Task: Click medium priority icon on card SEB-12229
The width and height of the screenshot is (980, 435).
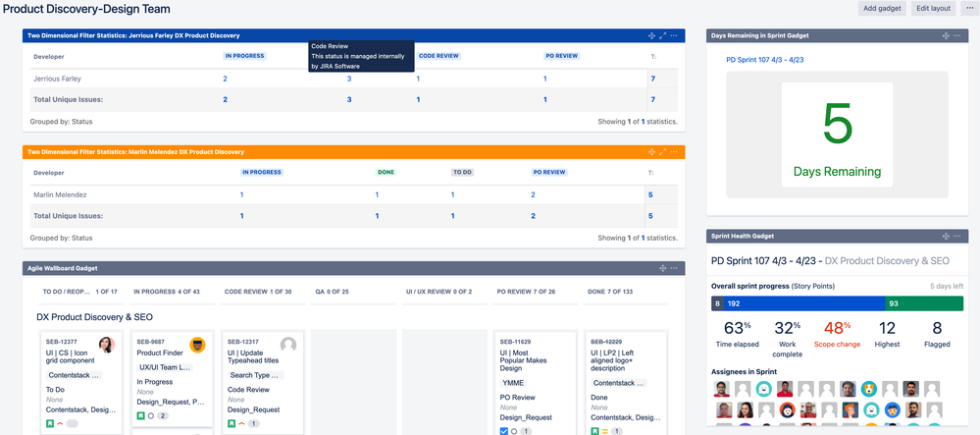Action: click(604, 431)
